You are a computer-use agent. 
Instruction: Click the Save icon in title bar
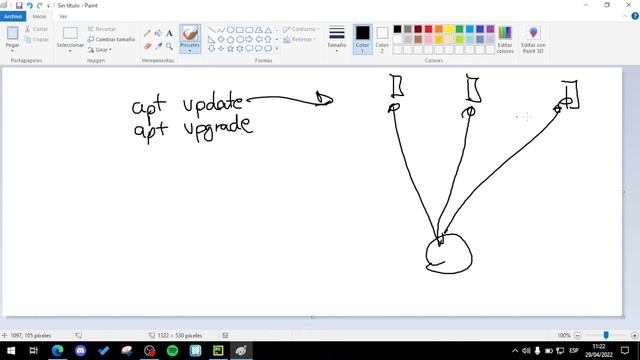(19, 5)
